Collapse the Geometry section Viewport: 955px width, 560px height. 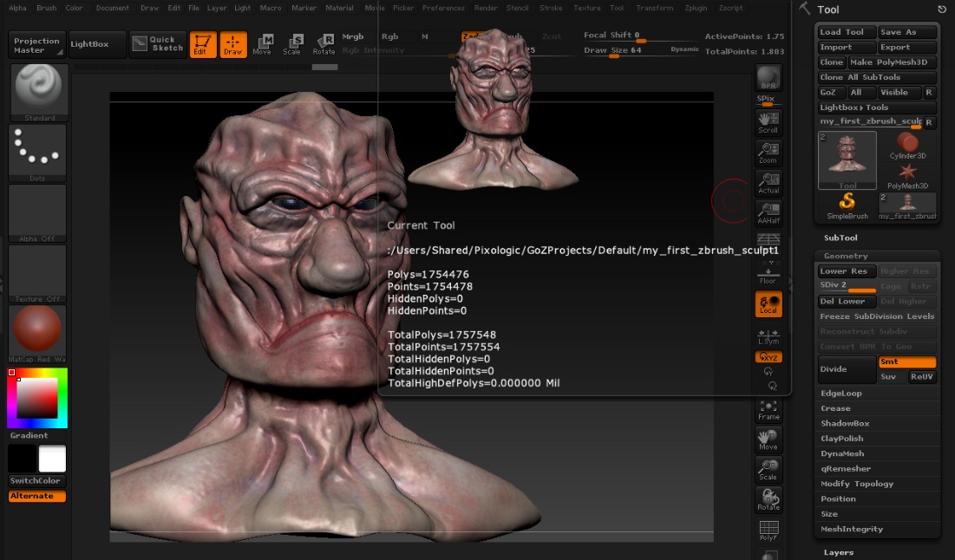[846, 257]
